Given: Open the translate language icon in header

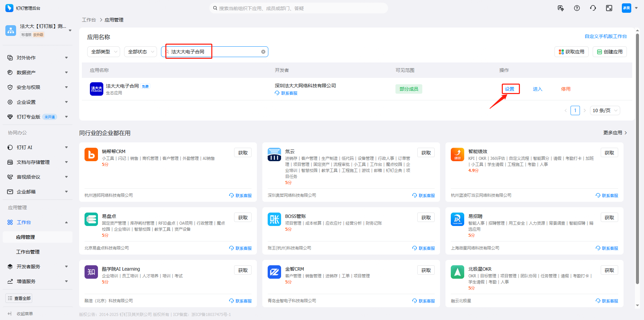Looking at the screenshot, I should click(x=561, y=8).
